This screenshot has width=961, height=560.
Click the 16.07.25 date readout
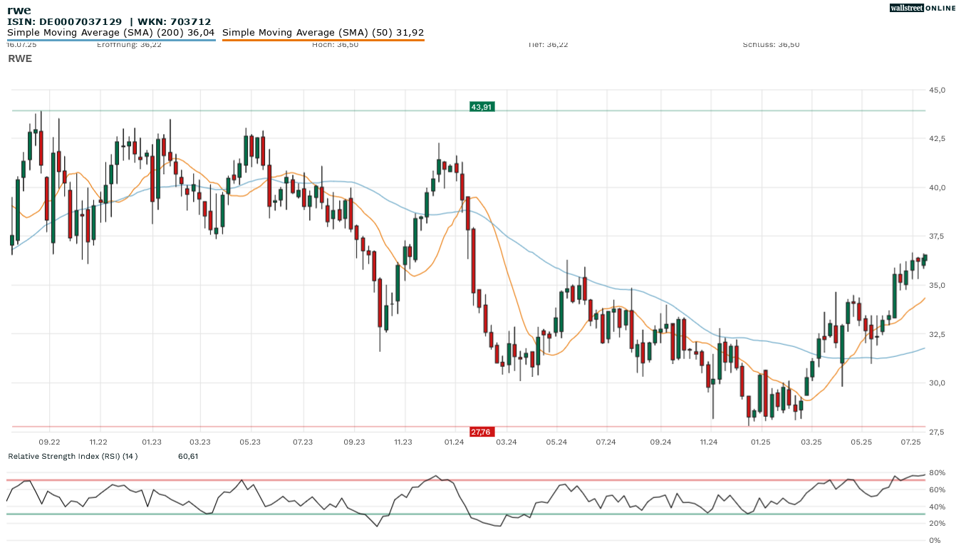coord(21,44)
